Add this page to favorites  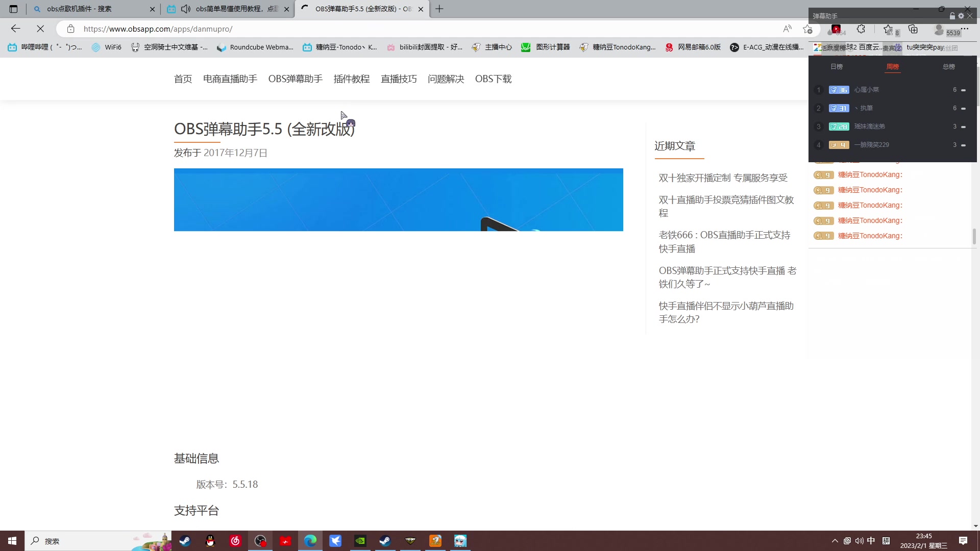click(807, 29)
